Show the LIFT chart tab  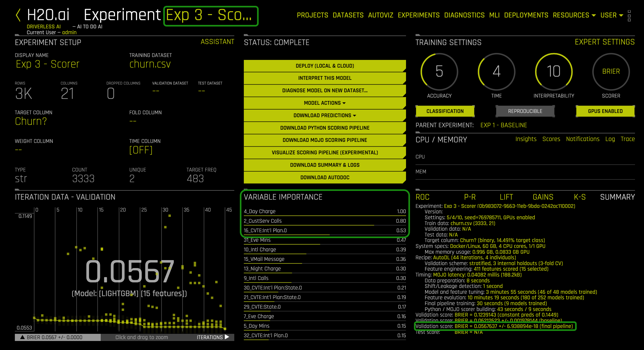(x=506, y=197)
